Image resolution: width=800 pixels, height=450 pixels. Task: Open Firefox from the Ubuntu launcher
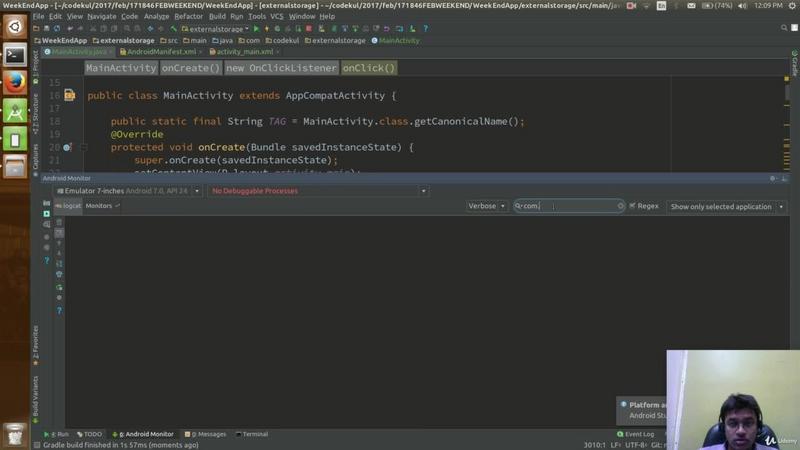[x=15, y=82]
